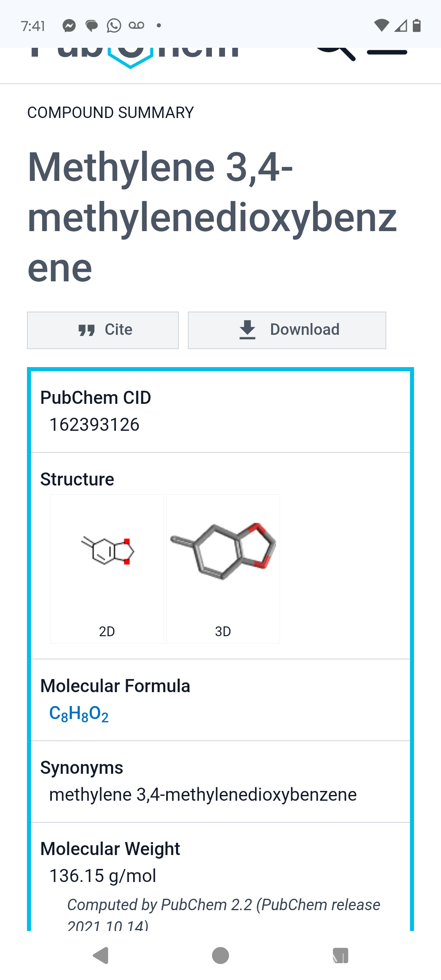
Task: Tap the PubChem logo
Action: (135, 57)
